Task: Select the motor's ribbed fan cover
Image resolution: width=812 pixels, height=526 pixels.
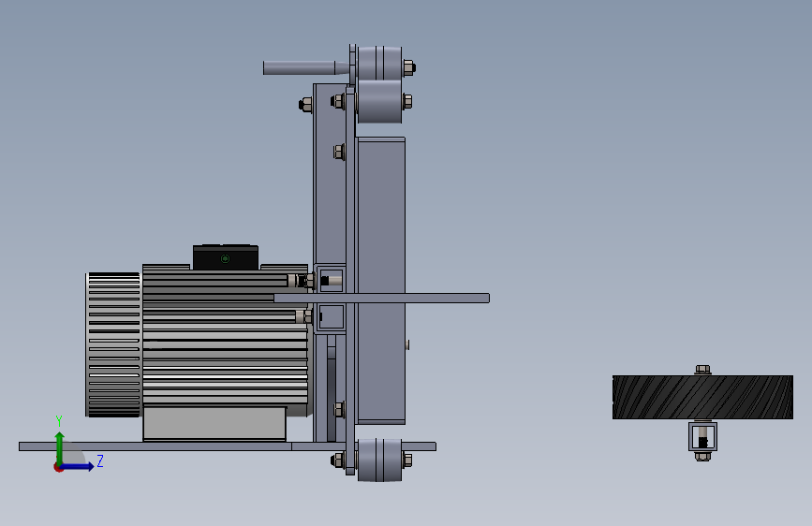Action: 113,344
